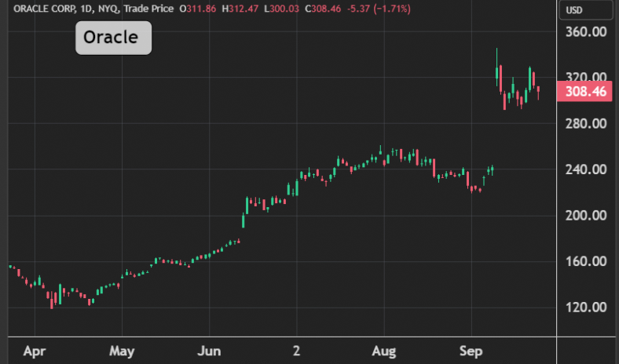
Task: Click the 308.46 current price tag
Action: click(x=584, y=92)
